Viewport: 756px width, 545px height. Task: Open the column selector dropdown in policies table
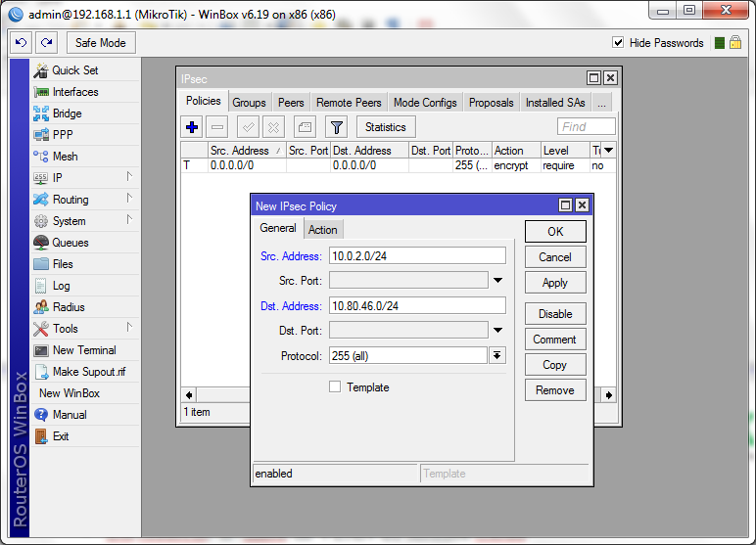[x=609, y=151]
